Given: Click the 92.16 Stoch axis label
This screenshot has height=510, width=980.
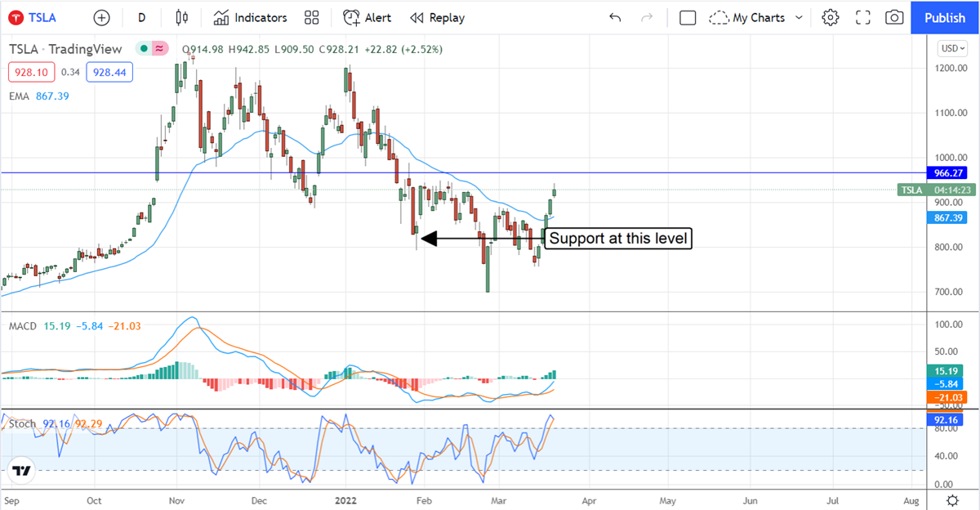Looking at the screenshot, I should pos(944,419).
